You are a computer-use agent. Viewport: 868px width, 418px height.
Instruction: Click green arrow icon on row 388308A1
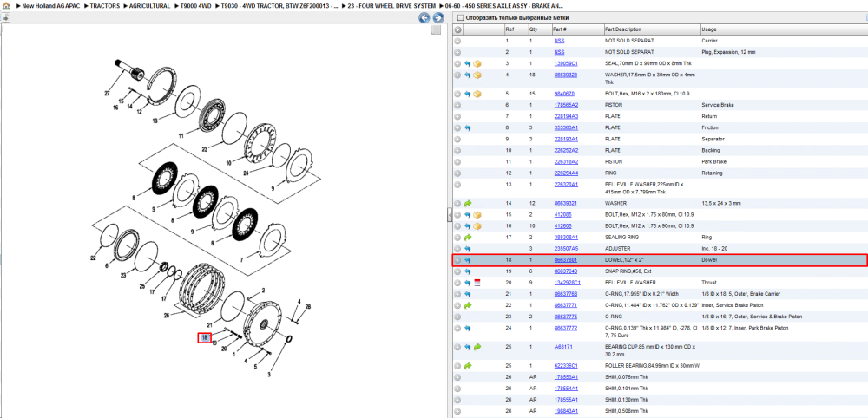[x=468, y=238]
